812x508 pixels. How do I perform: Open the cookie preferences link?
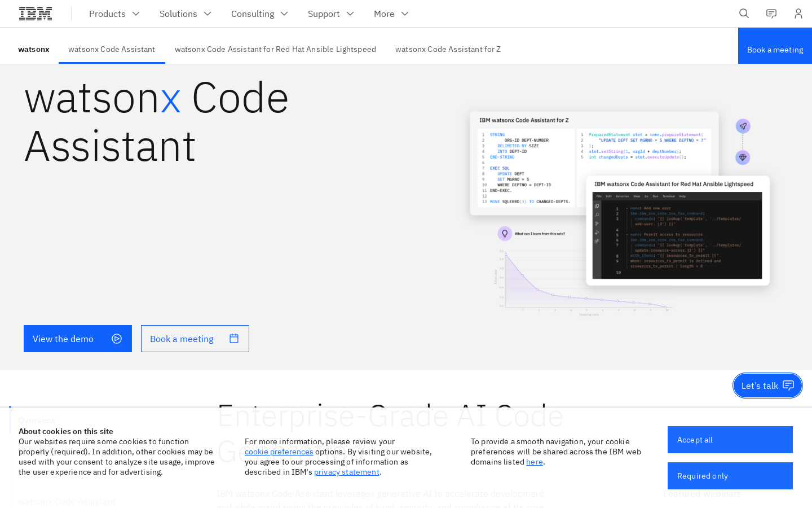279,451
